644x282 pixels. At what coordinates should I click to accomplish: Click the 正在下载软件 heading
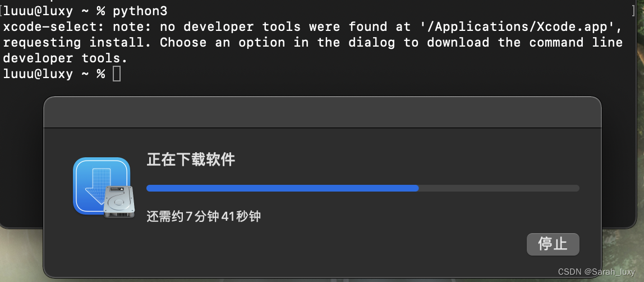[x=191, y=160]
